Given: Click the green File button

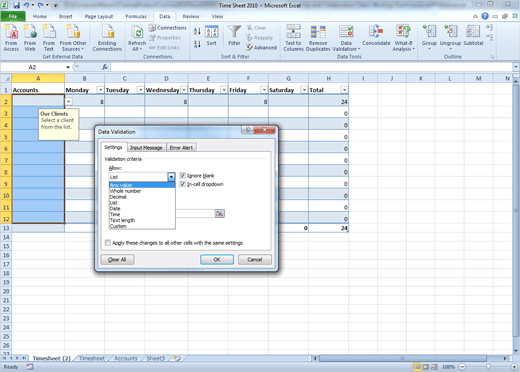Looking at the screenshot, I should (x=13, y=16).
